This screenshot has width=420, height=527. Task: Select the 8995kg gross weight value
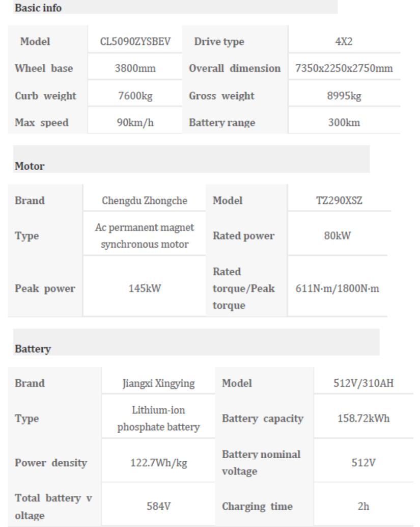coord(344,96)
